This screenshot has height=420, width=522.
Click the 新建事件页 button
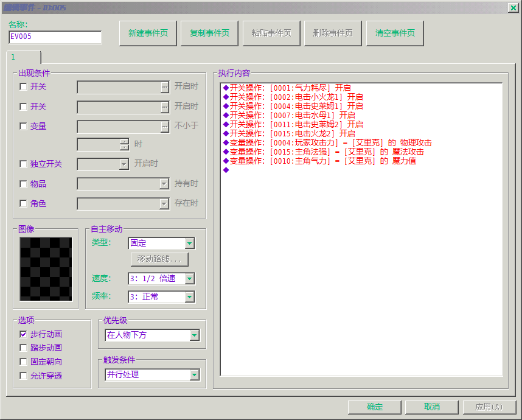point(148,33)
